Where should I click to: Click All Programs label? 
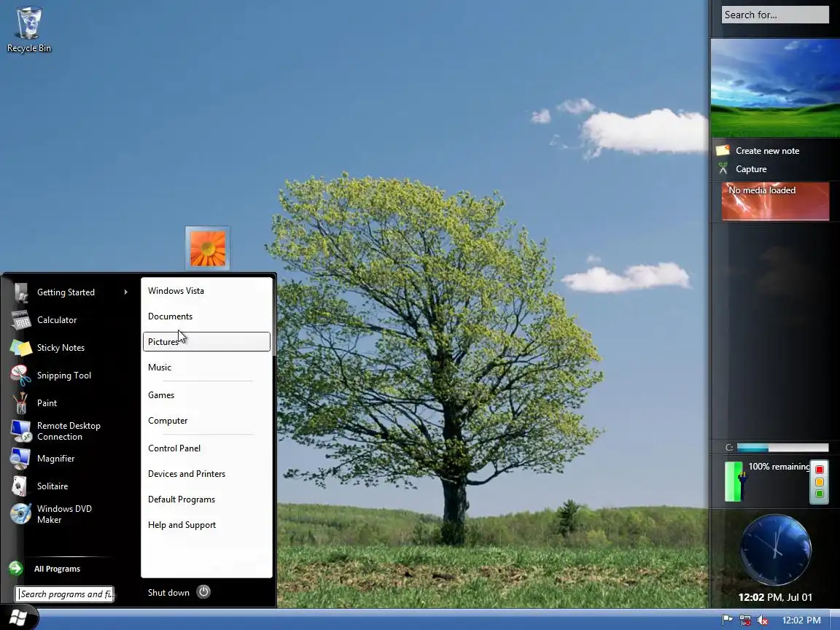(x=58, y=569)
